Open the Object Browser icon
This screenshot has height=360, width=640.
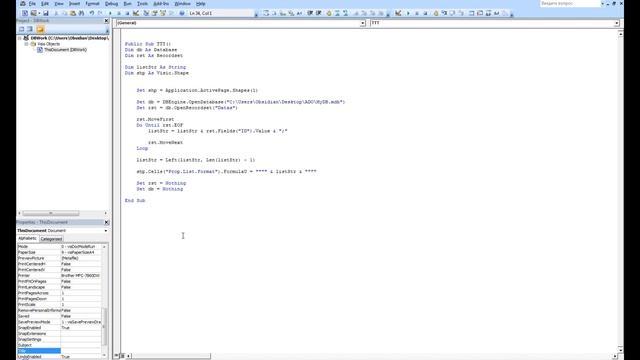(163, 13)
